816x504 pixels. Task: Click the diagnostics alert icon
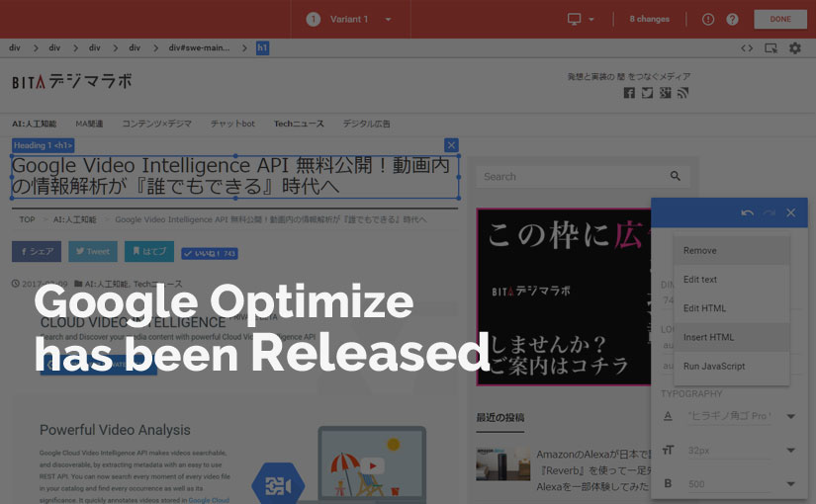[708, 19]
